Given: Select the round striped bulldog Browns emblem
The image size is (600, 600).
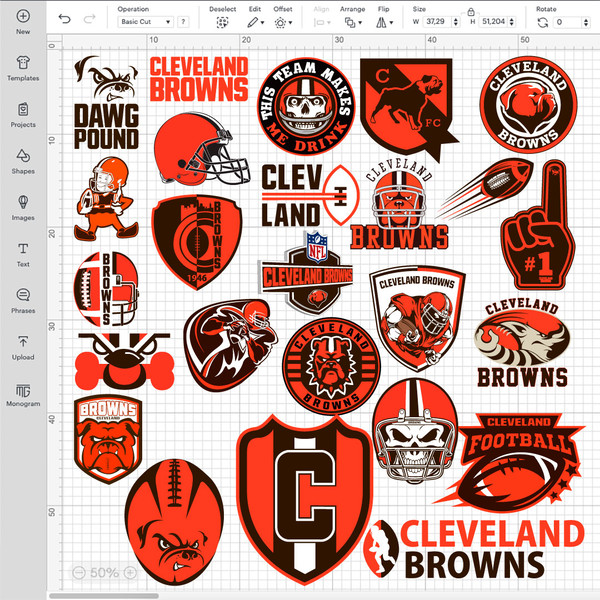Looking at the screenshot, I should pyautogui.click(x=331, y=366).
